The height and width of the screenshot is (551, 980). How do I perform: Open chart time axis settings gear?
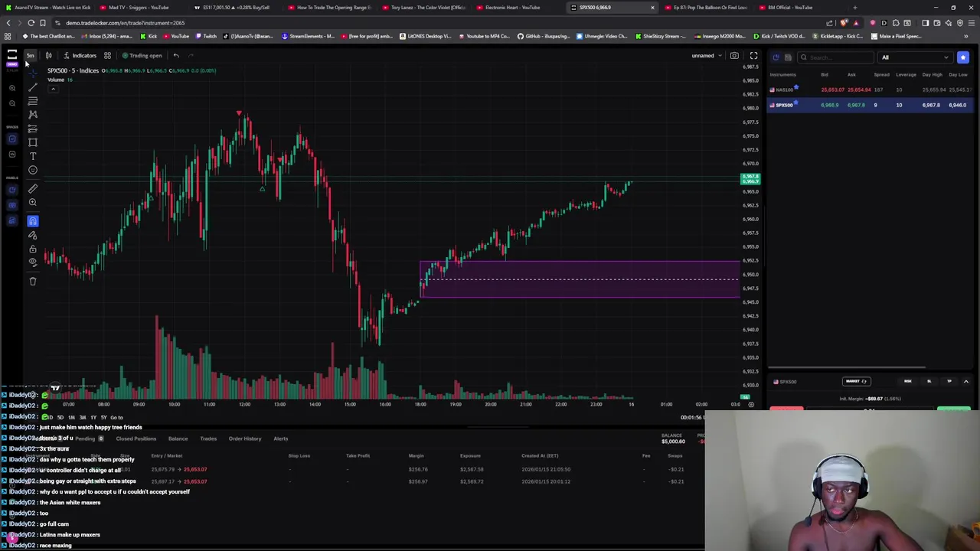(x=751, y=404)
